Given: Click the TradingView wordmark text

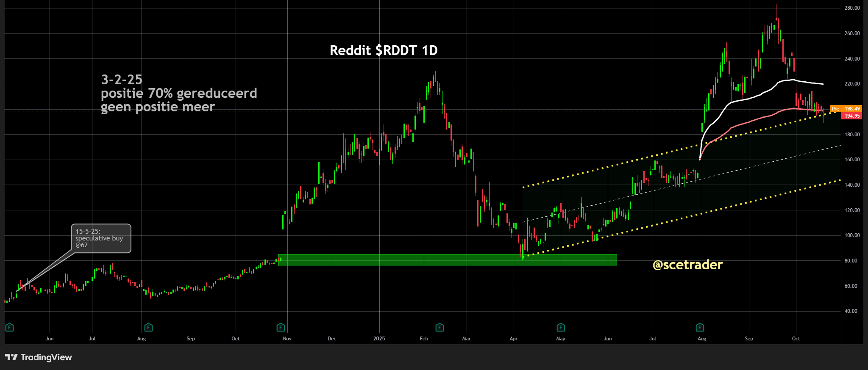Looking at the screenshot, I should click(46, 357).
